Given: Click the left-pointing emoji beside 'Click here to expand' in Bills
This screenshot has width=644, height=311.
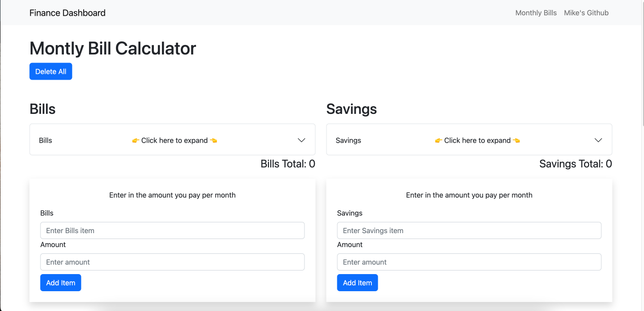Looking at the screenshot, I should point(213,140).
